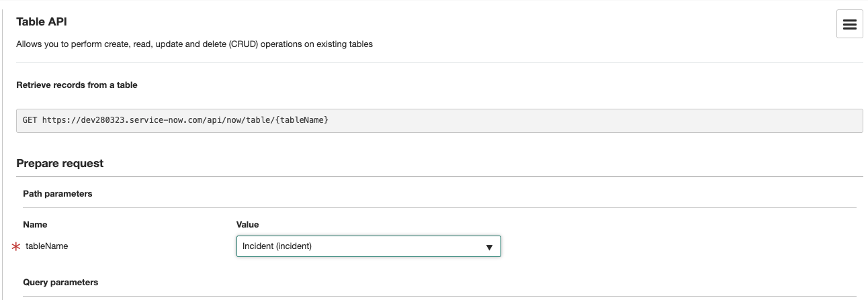Open the hamburger menu button

tap(849, 24)
